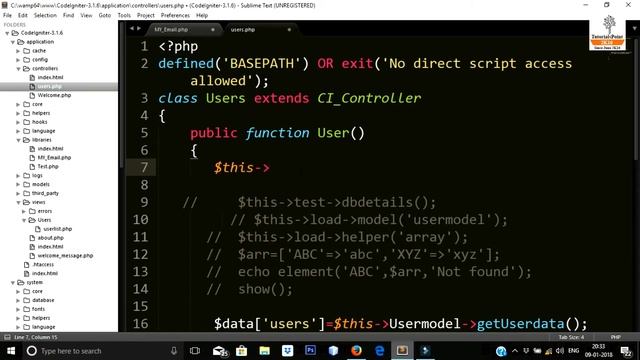Collapse the application folder
640x360 pixels.
point(13,42)
